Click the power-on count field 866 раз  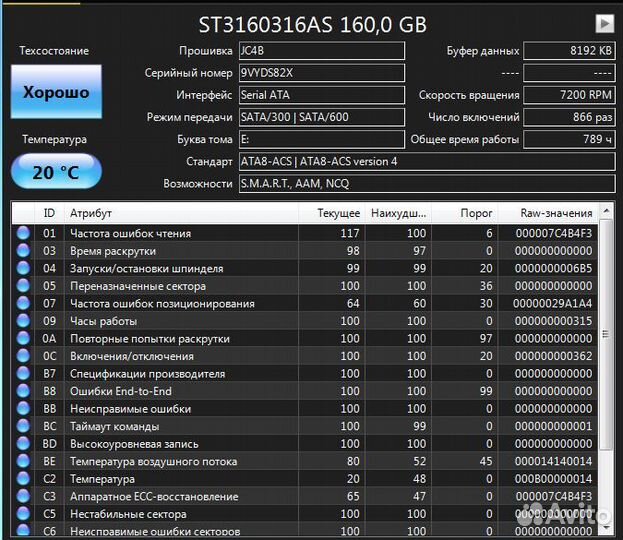pos(569,117)
